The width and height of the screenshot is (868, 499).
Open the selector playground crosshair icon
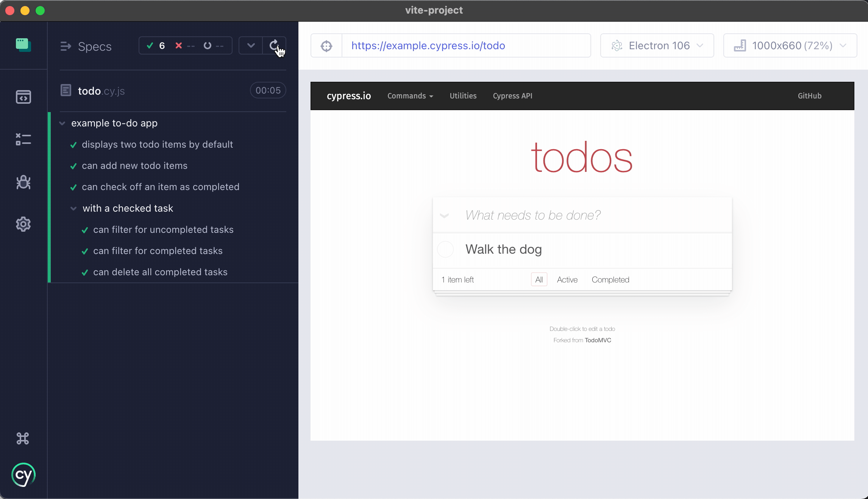pos(326,46)
